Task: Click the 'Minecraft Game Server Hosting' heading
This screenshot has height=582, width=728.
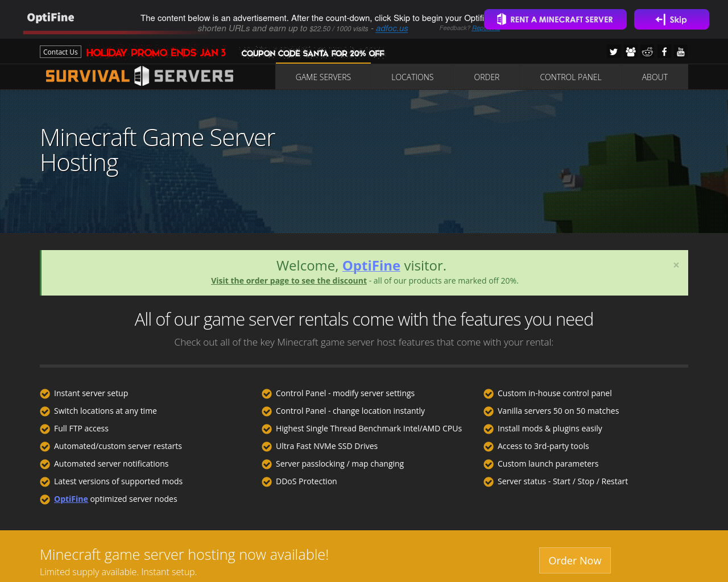Action: coord(158,150)
